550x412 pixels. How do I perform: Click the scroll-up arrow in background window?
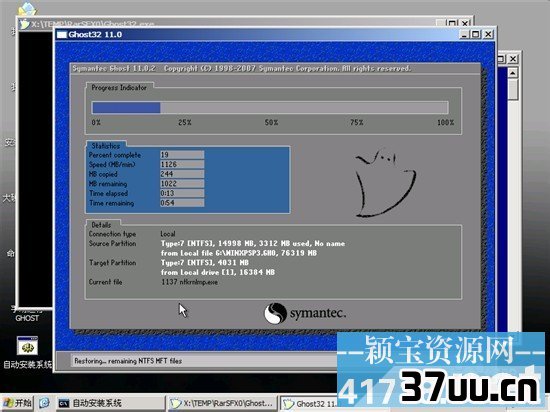pyautogui.click(x=512, y=73)
